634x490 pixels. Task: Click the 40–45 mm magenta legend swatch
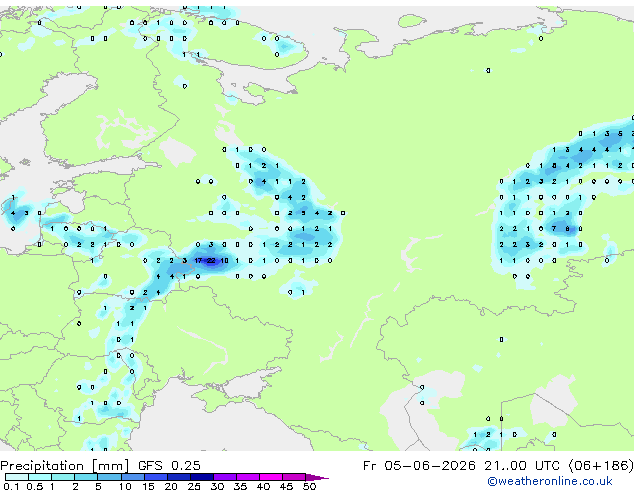point(271,477)
